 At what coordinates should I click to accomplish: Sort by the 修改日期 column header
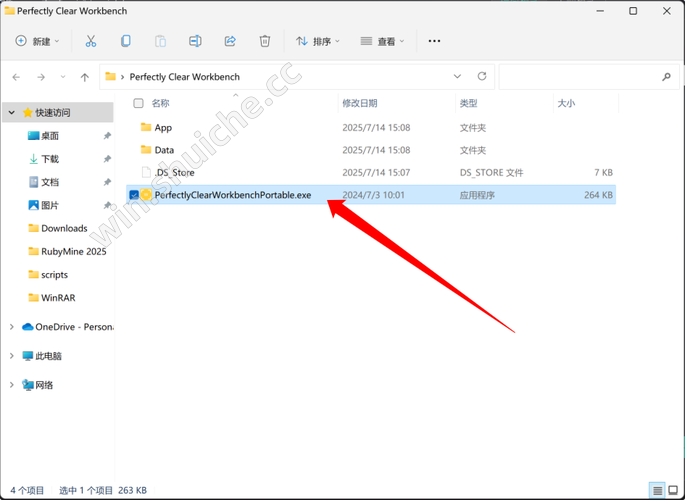point(360,103)
